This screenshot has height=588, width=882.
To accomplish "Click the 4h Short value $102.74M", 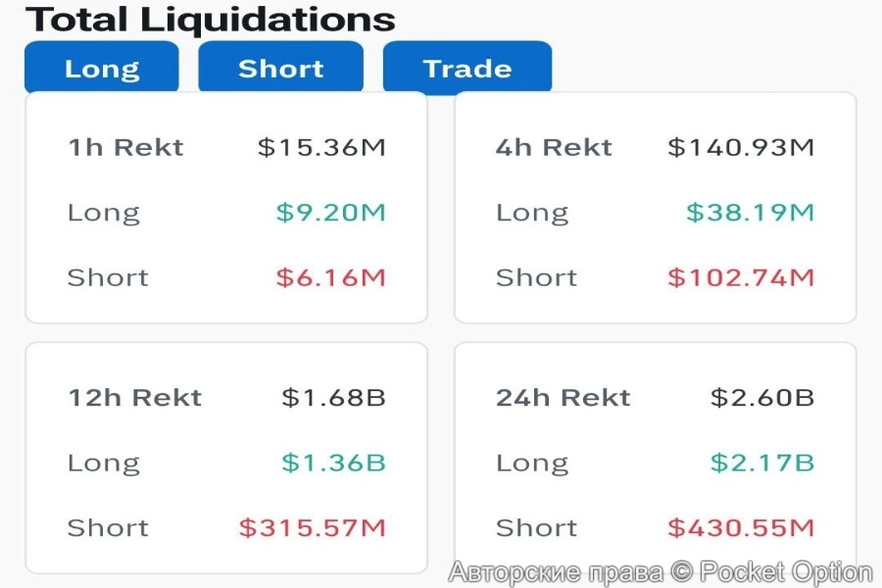I will [741, 277].
